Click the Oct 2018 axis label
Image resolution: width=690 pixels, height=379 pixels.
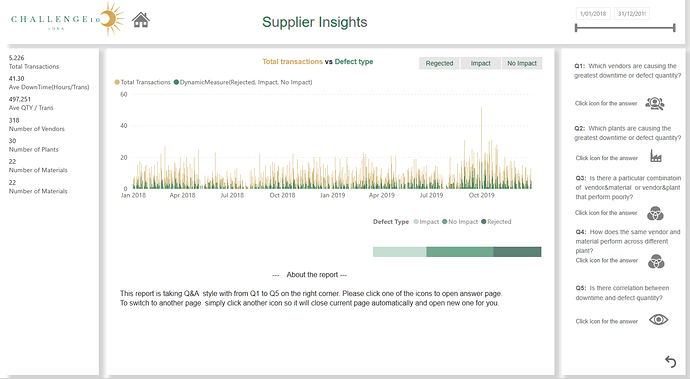[282, 195]
